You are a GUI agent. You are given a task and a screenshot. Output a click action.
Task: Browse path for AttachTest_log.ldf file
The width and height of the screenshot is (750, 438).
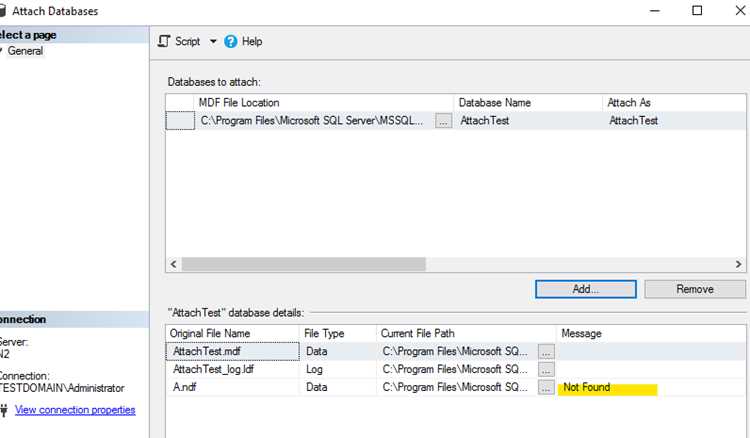point(546,369)
